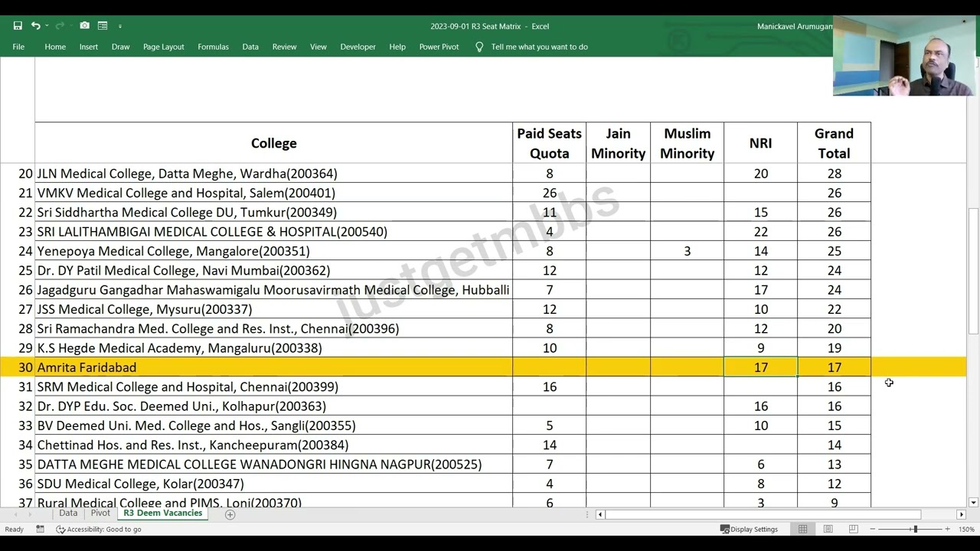Click the zoom in plus button
Image resolution: width=980 pixels, height=551 pixels.
point(947,529)
